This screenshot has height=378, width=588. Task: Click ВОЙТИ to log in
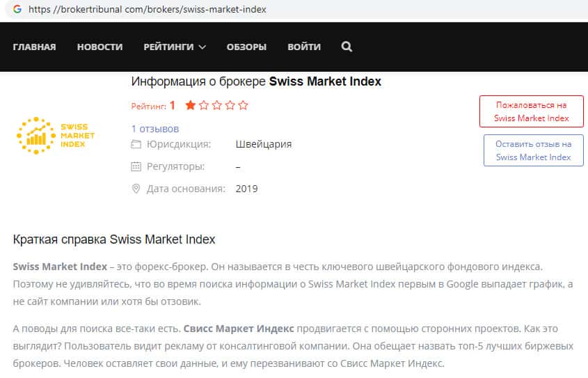pos(304,47)
